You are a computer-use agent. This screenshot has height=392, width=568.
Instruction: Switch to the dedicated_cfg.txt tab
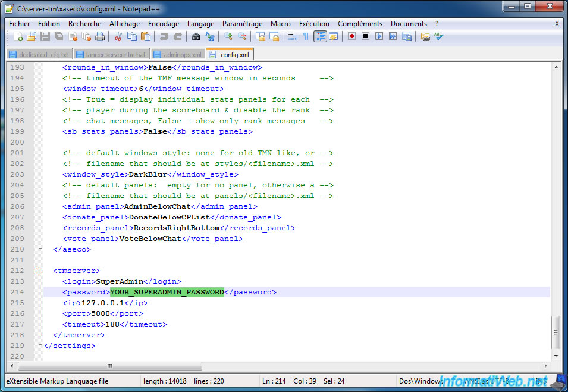coord(39,54)
